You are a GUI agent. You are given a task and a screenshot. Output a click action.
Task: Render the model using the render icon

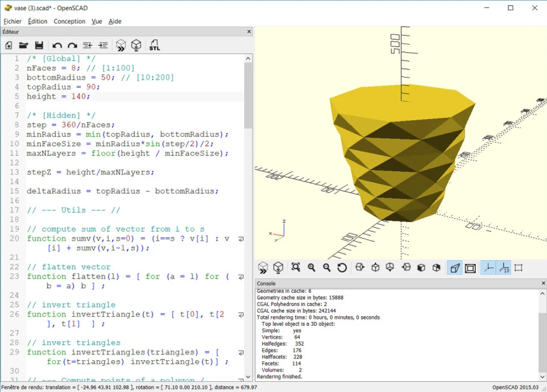point(137,45)
